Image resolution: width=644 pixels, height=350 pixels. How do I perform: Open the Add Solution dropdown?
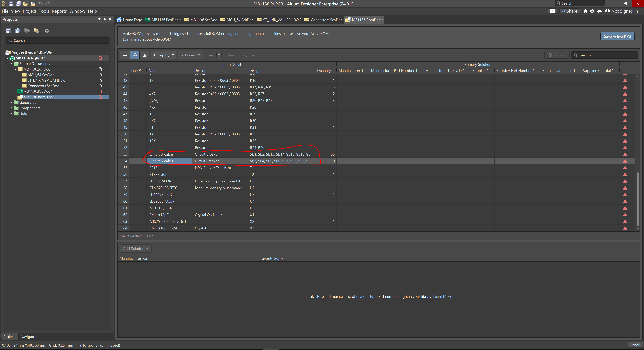135,249
